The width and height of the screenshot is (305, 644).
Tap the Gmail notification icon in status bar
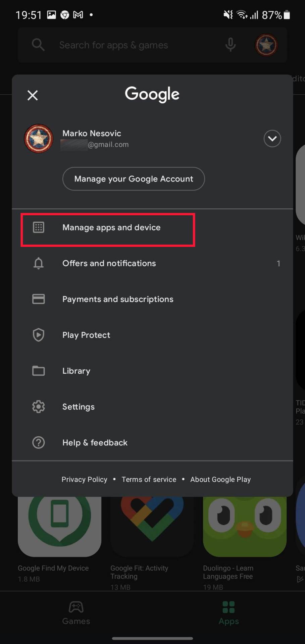[78, 15]
